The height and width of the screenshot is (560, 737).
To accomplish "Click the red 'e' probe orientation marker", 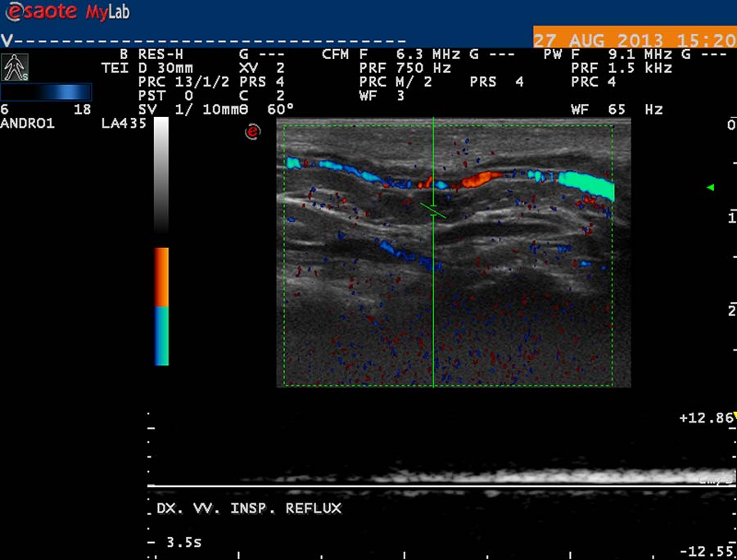I will (x=254, y=131).
